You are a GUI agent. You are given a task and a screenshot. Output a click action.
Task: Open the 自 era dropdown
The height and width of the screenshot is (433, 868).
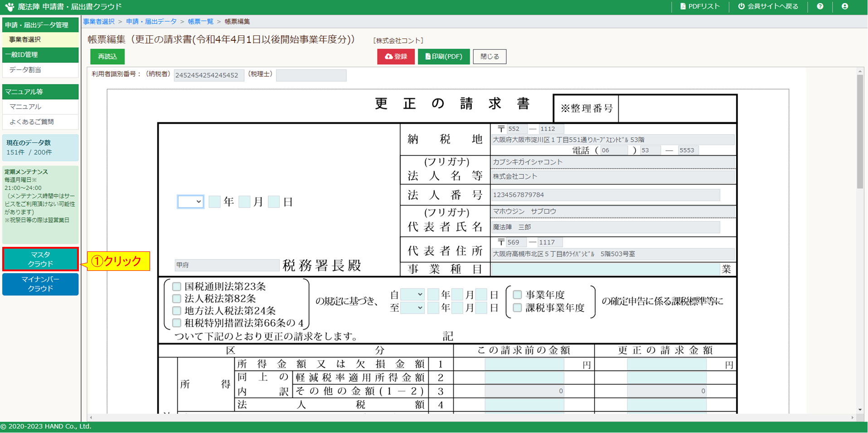click(412, 295)
